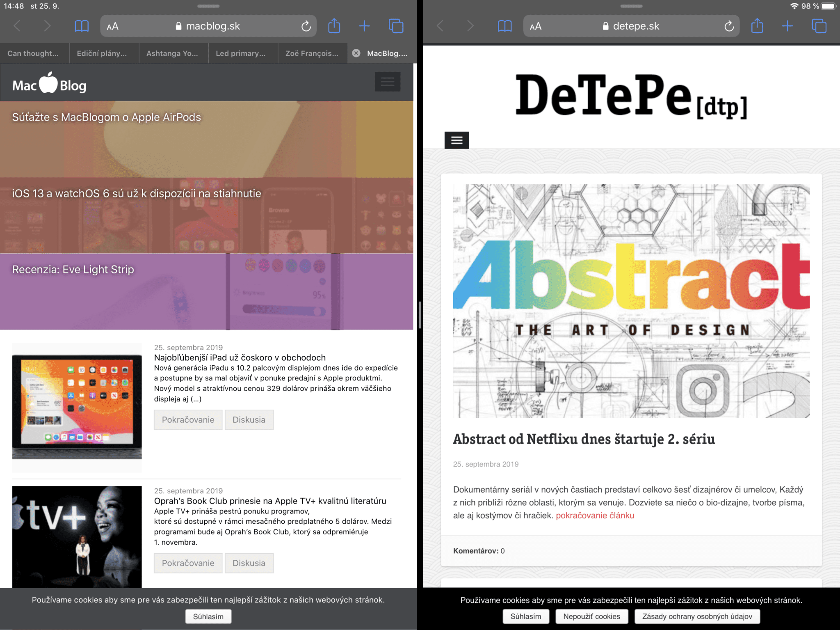This screenshot has height=630, width=840.
Task: Switch to Zoë François... tab
Action: 312,53
